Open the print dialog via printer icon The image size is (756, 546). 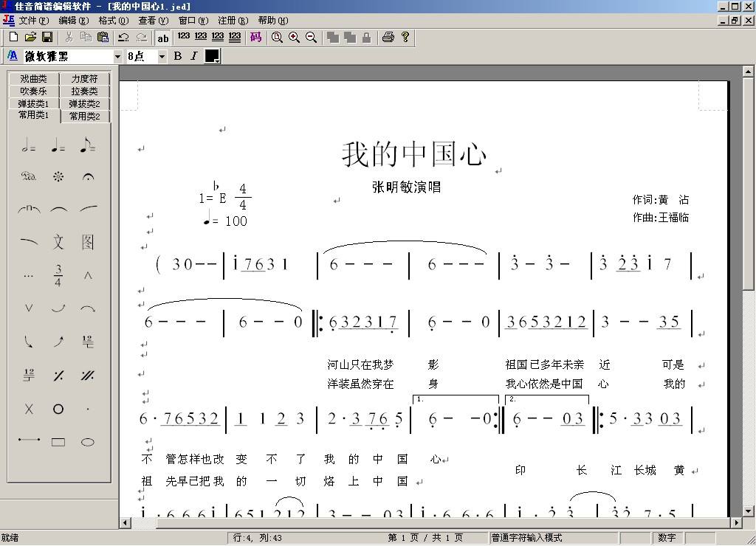[388, 38]
